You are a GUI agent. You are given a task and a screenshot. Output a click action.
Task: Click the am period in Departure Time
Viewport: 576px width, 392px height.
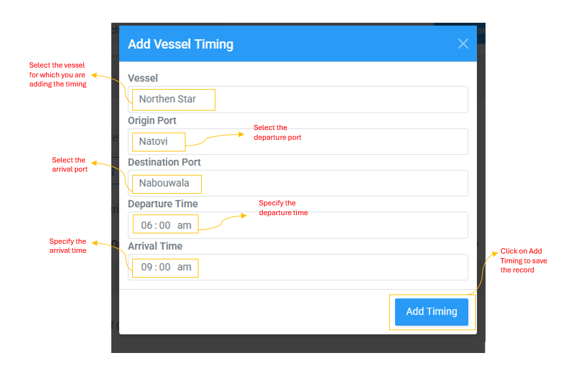coord(184,226)
